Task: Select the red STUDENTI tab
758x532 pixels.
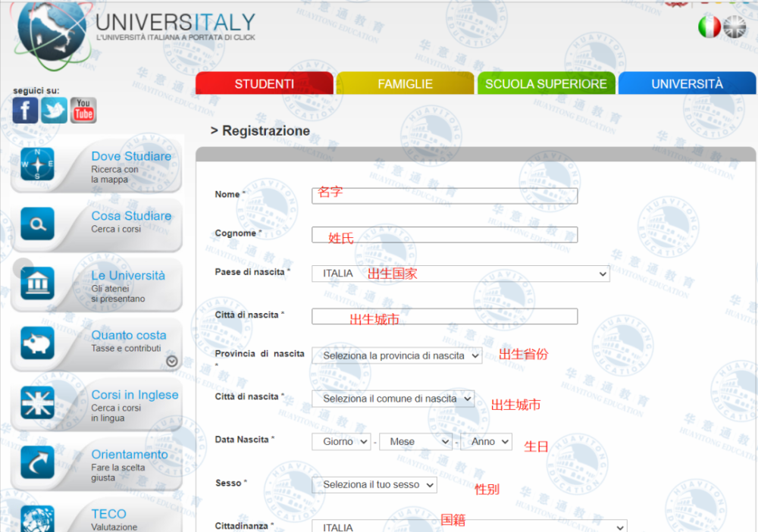Action: [x=265, y=83]
